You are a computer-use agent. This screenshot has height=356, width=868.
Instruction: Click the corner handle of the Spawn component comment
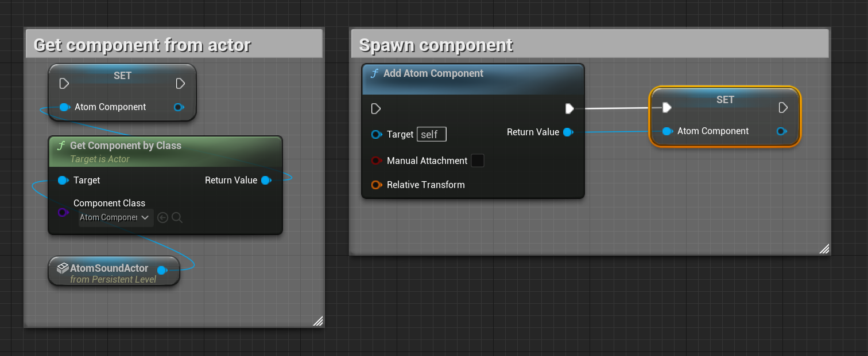coord(824,248)
